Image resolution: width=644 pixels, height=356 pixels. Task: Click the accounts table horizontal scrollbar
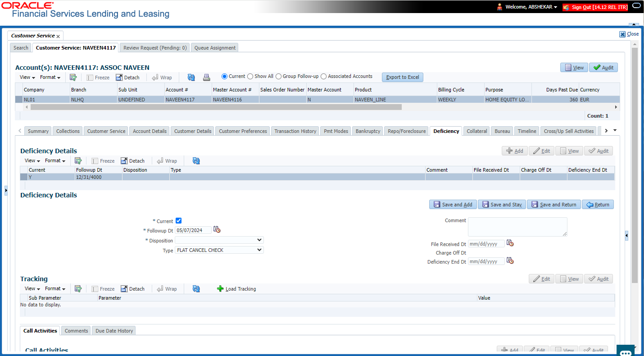click(x=216, y=107)
